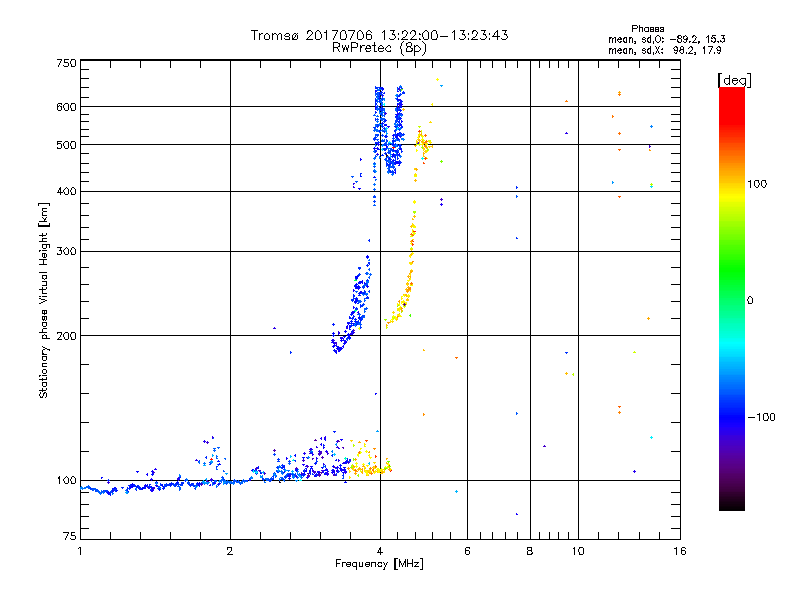Click the 'Phases' heading above the statistics
The image size is (800, 600).
click(x=647, y=29)
